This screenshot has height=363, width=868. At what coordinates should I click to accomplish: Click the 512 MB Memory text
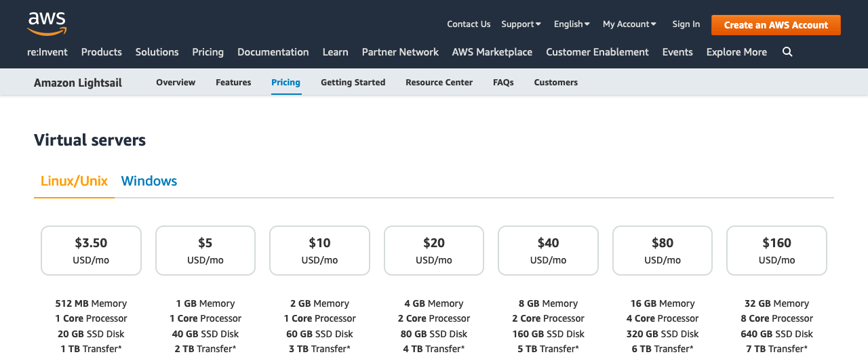[91, 303]
